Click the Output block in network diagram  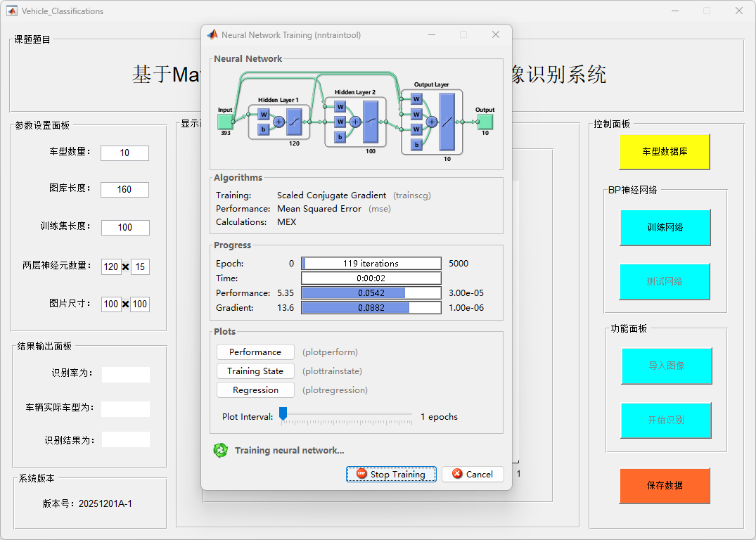pos(485,122)
